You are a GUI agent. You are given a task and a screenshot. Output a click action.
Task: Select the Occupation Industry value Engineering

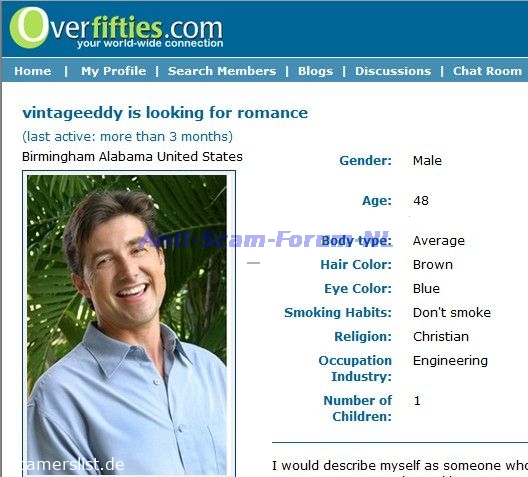(x=450, y=361)
